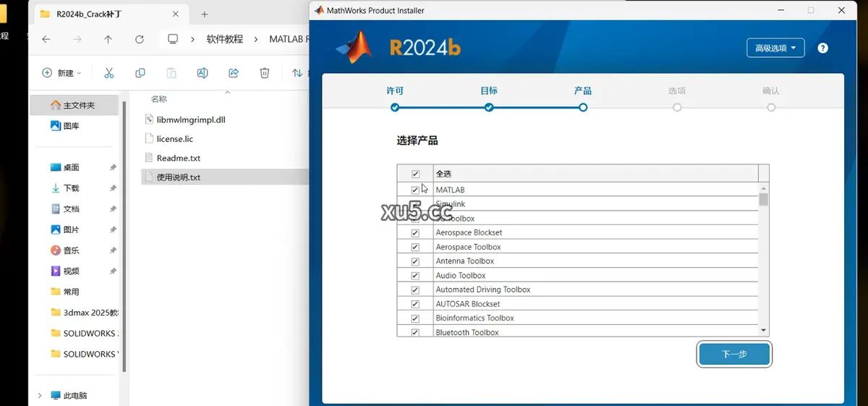Viewport: 868px width, 406px height.
Task: Select the Readme.txt file icon
Action: [x=150, y=158]
